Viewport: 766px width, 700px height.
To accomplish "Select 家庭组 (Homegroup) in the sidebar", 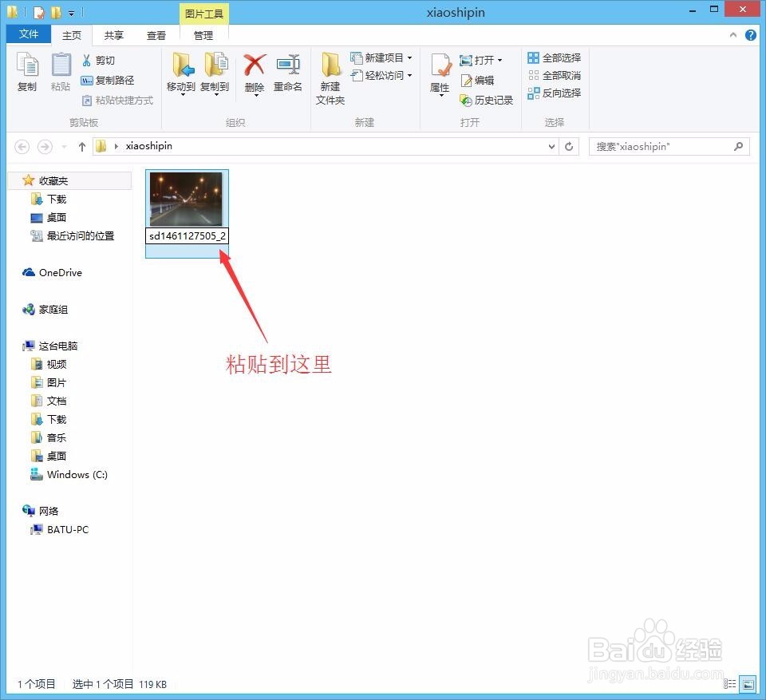I will pyautogui.click(x=45, y=310).
